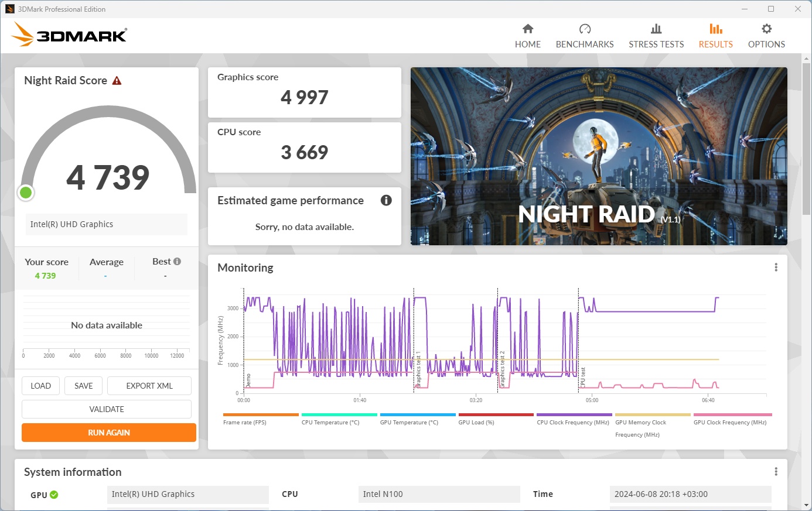
Task: Click the CPU score value 3 669
Action: tap(305, 152)
